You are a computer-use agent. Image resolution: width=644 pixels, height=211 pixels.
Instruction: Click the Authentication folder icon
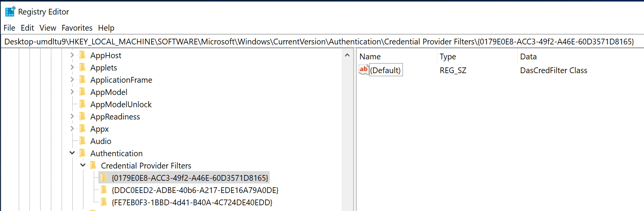(82, 153)
